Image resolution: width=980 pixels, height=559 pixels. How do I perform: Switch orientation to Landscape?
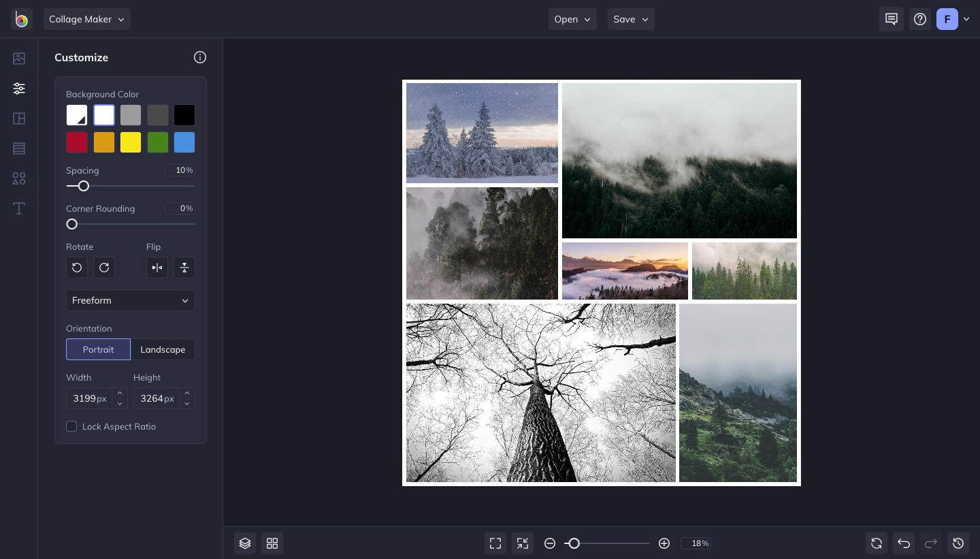pos(163,349)
